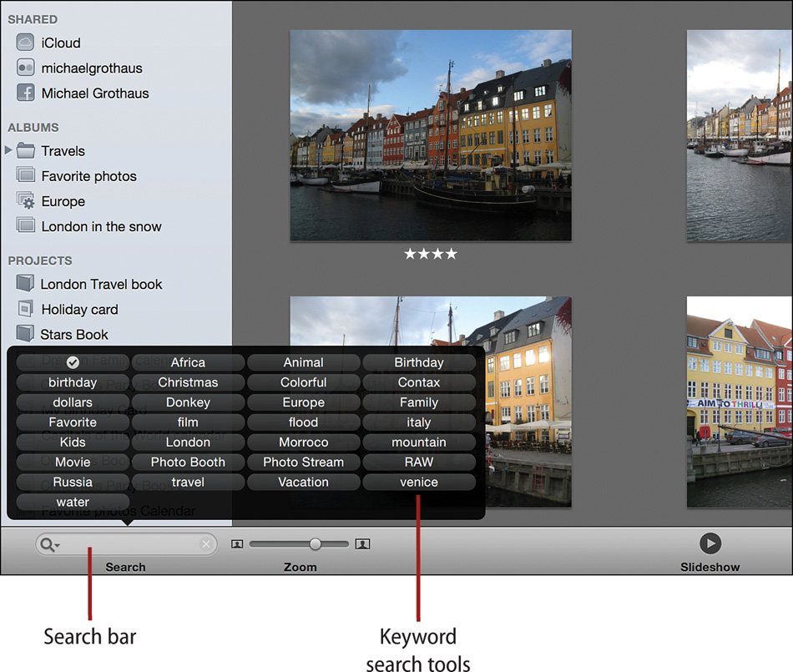Open the London Travel book project
Image resolution: width=793 pixels, height=672 pixels.
[x=101, y=284]
